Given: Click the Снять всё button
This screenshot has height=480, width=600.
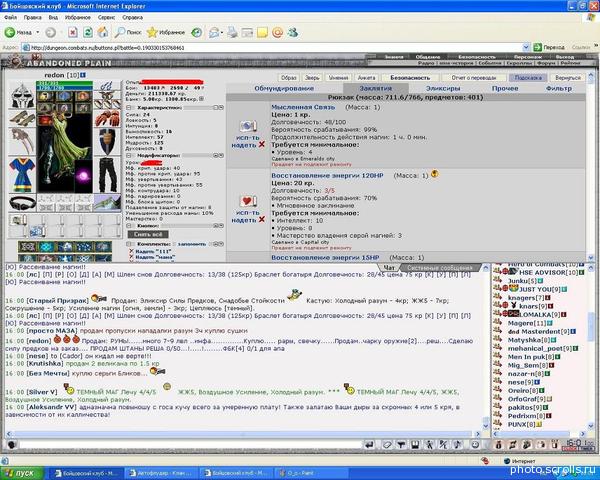Looking at the screenshot, I should click(148, 234).
